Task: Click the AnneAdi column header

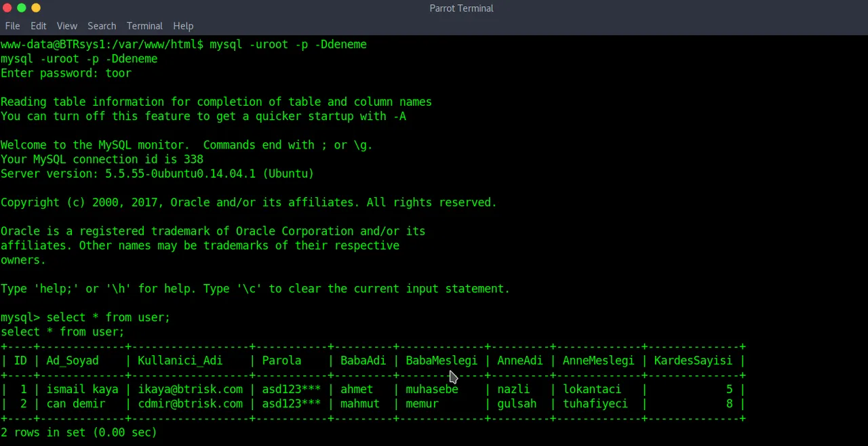Action: click(x=520, y=361)
